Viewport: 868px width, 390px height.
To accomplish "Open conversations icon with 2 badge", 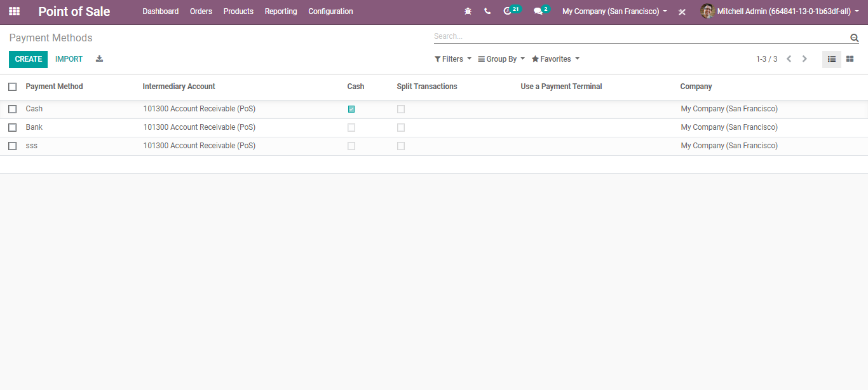I will (x=541, y=11).
